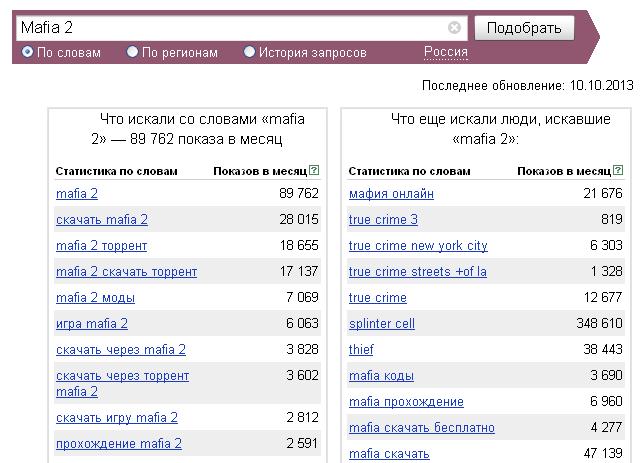The height and width of the screenshot is (463, 644).
Task: Open the "mafia коды" link
Action: click(x=381, y=375)
